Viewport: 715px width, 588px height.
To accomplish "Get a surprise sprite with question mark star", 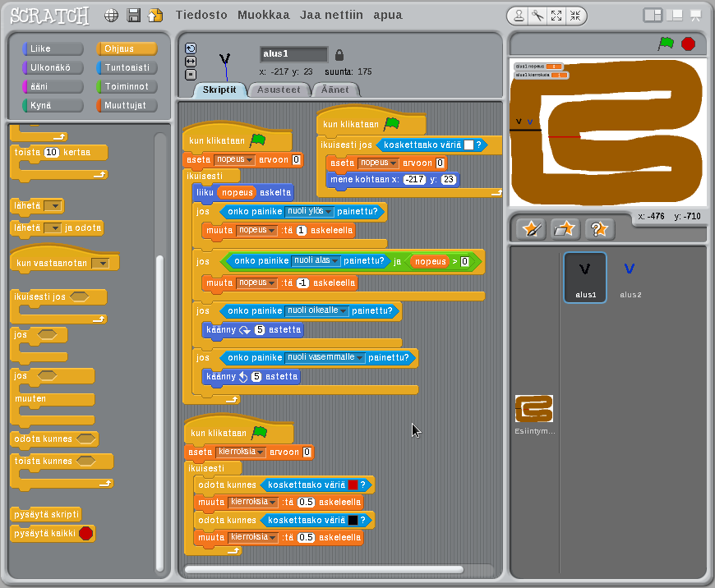I will (x=599, y=229).
